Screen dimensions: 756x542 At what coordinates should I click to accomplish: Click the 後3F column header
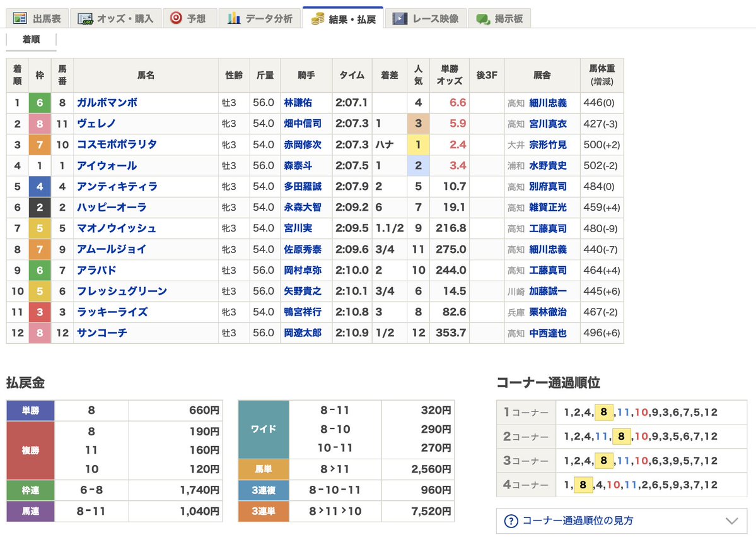tap(487, 75)
